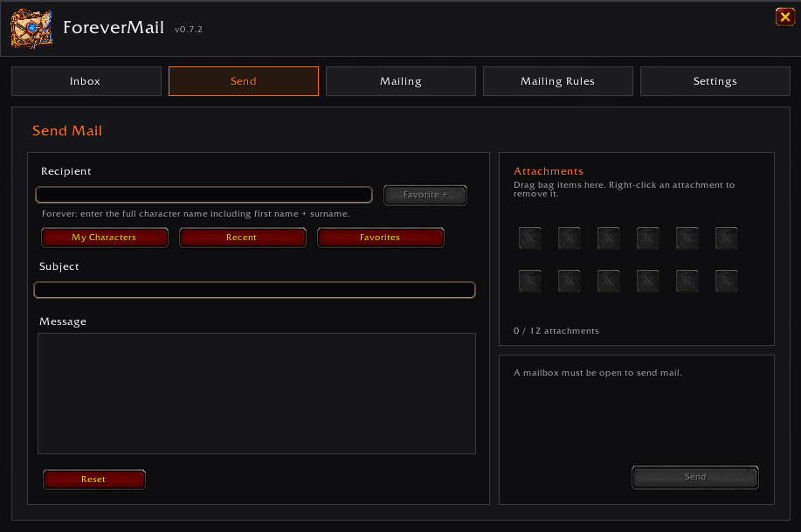Click the Subject label
This screenshot has width=801, height=532.
click(x=59, y=266)
